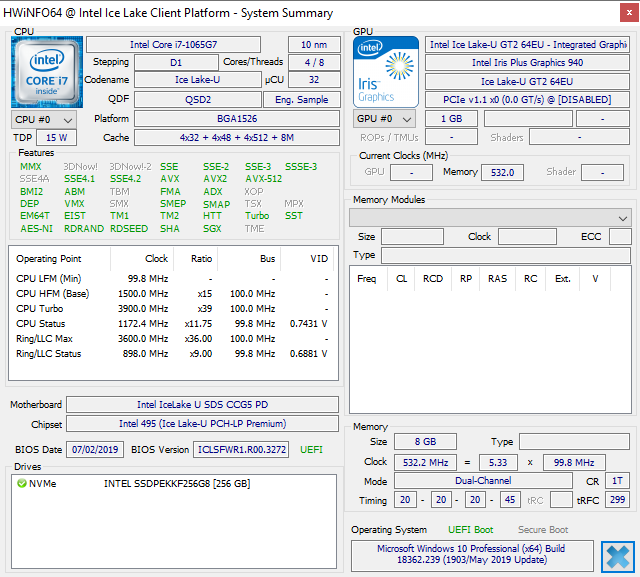Image resolution: width=640 pixels, height=577 pixels.
Task: Click the Intel Core i7 logo image
Action: click(x=47, y=72)
